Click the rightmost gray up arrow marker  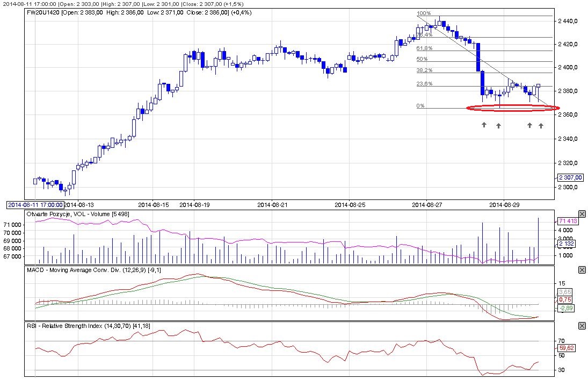click(541, 126)
